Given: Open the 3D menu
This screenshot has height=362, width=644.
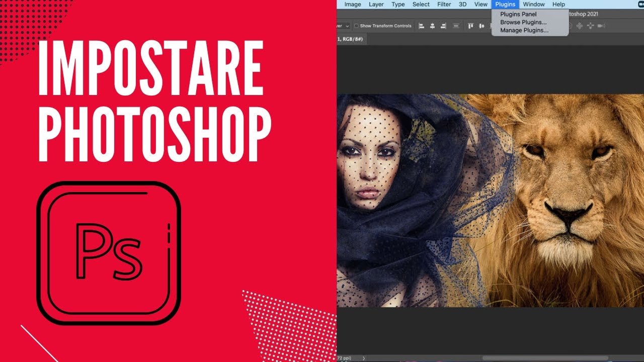Looking at the screenshot, I should (x=463, y=4).
